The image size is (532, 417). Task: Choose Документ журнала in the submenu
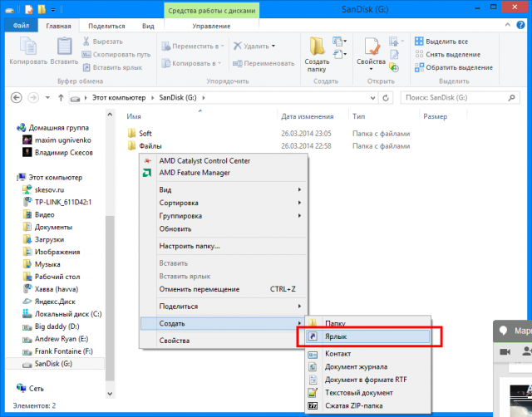367,366
